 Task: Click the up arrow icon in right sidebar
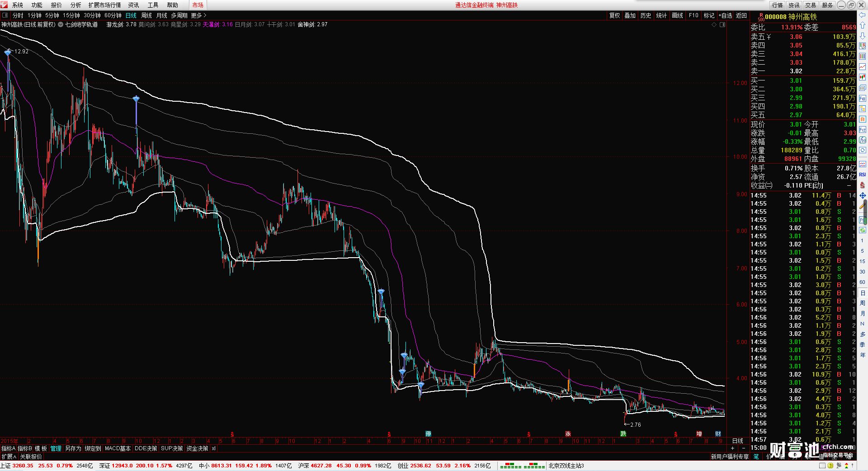(863, 26)
